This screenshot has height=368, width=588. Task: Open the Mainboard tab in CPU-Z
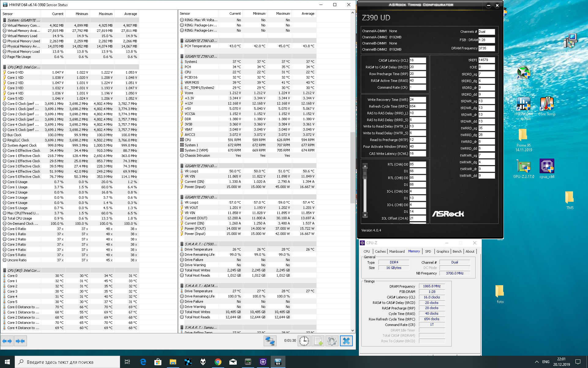coord(397,251)
